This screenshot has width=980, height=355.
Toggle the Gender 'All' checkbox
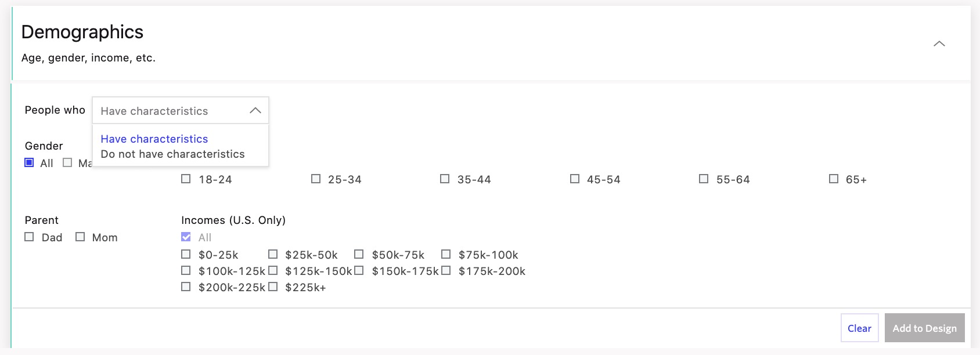29,162
